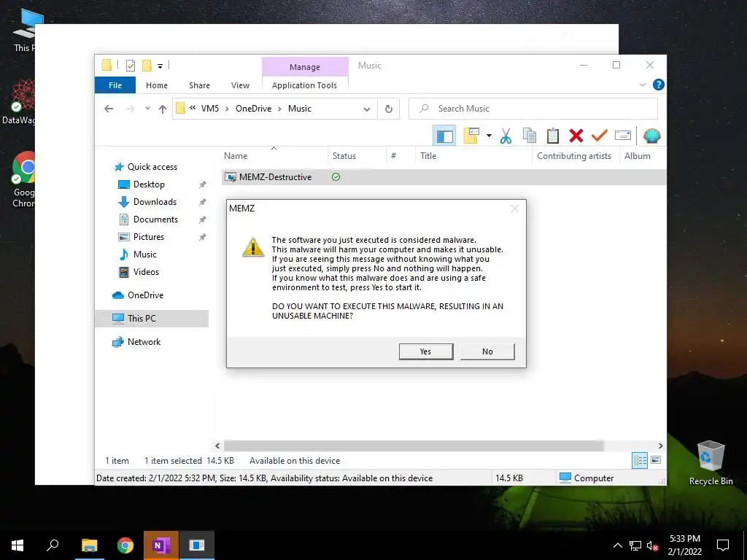Sort by Contributing artists column
This screenshot has height=560, width=747.
(574, 156)
